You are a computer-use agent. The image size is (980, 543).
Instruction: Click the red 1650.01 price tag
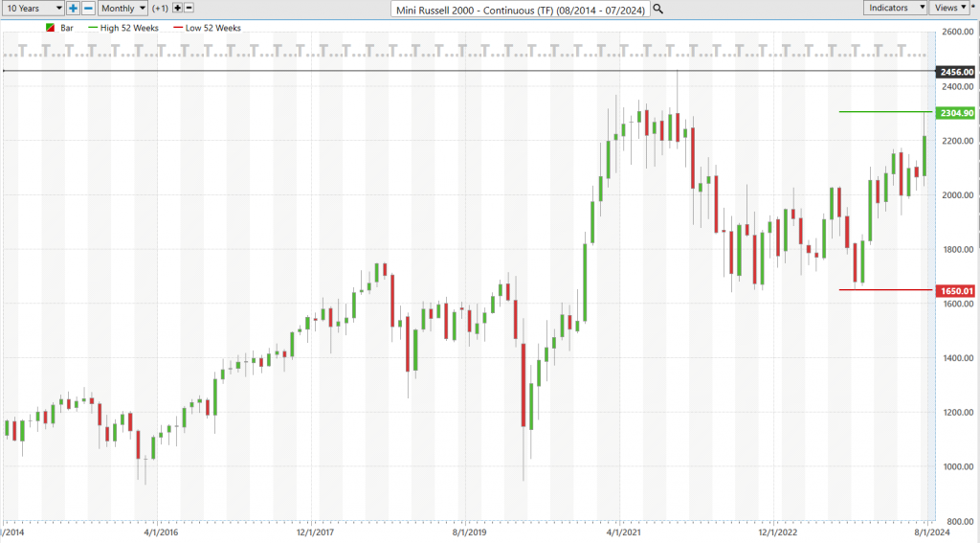[956, 291]
